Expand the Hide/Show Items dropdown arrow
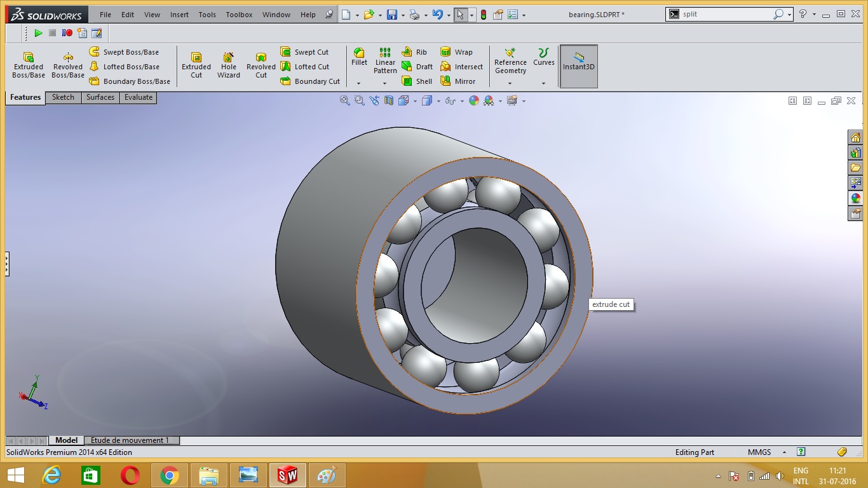868x488 pixels. [461, 101]
